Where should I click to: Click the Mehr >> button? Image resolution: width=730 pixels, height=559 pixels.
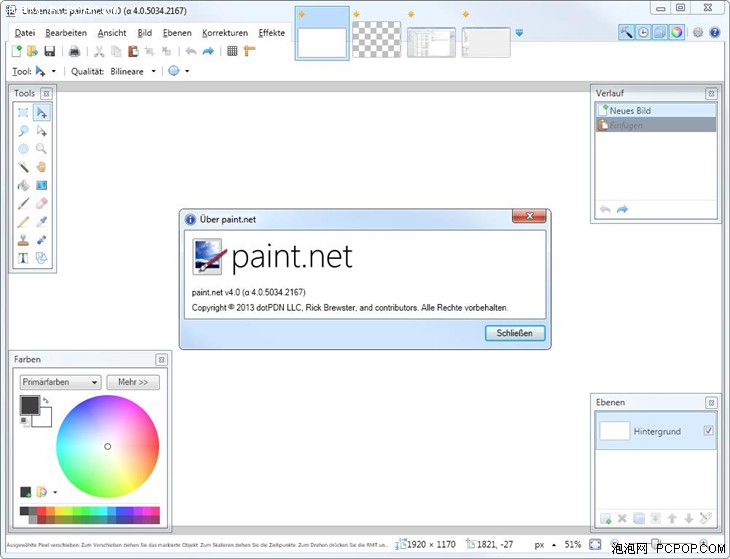[x=133, y=382]
